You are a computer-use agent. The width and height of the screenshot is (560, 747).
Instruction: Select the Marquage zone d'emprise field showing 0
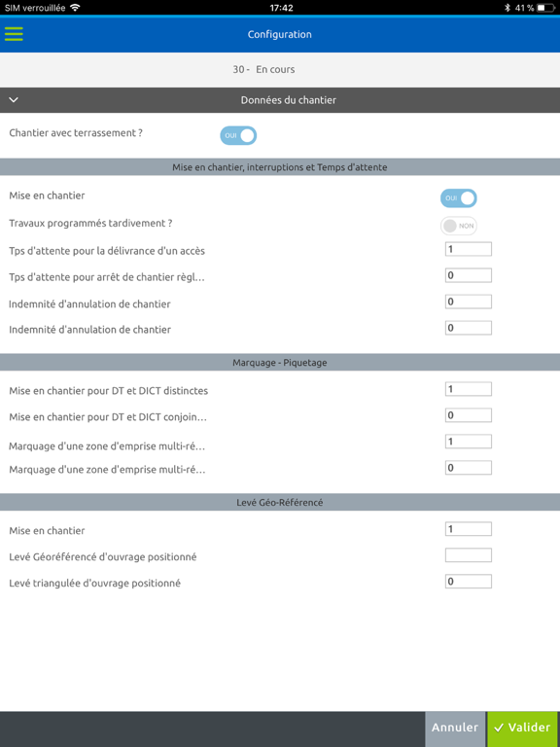[468, 468]
